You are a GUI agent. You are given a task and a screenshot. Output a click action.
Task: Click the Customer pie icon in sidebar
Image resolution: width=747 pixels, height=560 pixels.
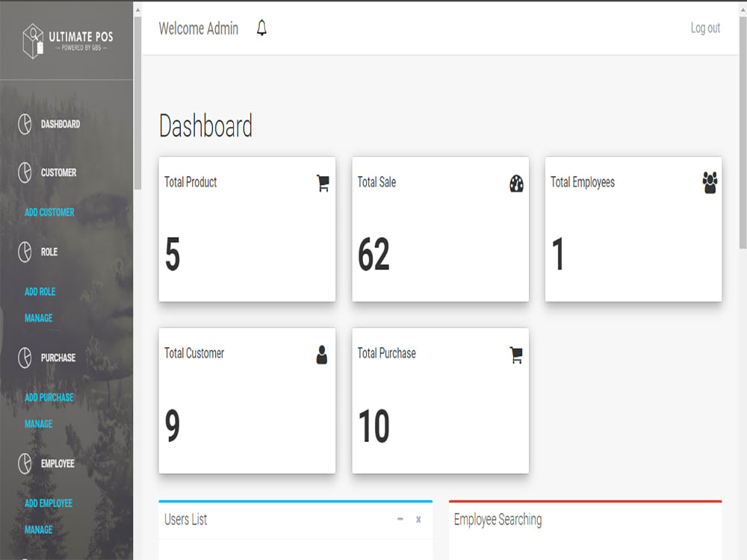(x=25, y=172)
